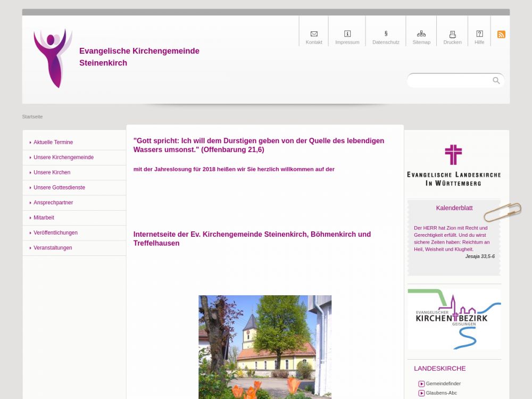Open Unsere Kirchengemeinde menu item
532x399 pixels.
(63, 157)
